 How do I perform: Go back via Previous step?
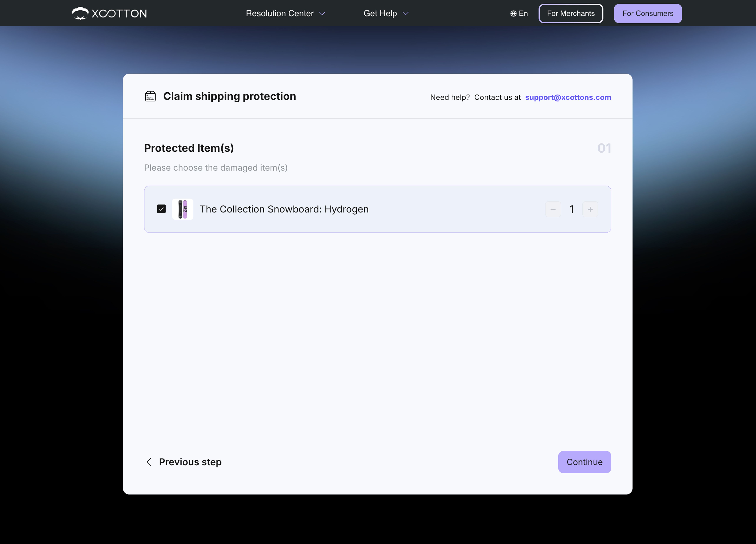point(184,462)
